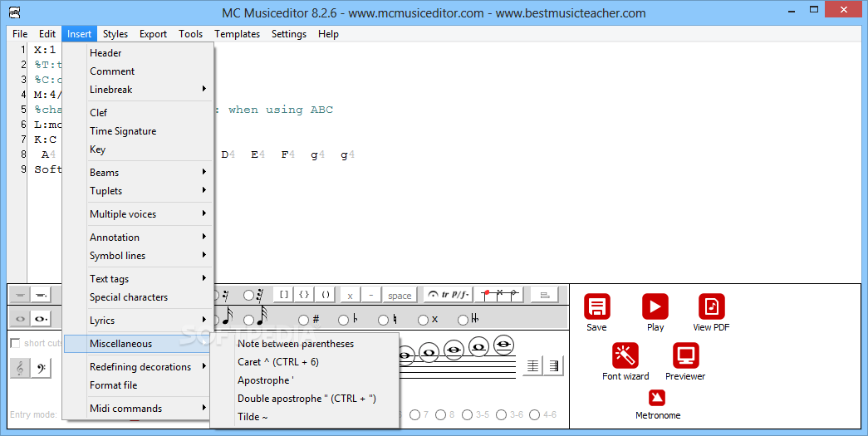Launch the Font wizard
The height and width of the screenshot is (436, 868).
pos(625,355)
